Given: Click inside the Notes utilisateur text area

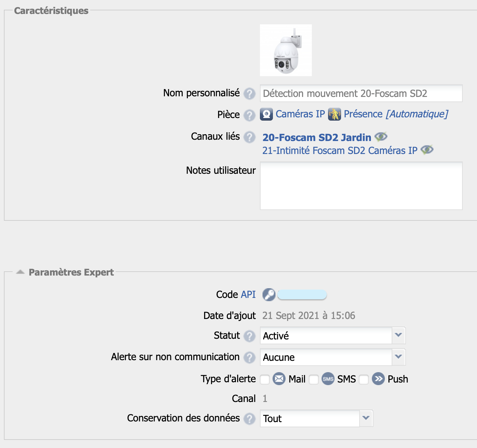Looking at the screenshot, I should click(361, 186).
